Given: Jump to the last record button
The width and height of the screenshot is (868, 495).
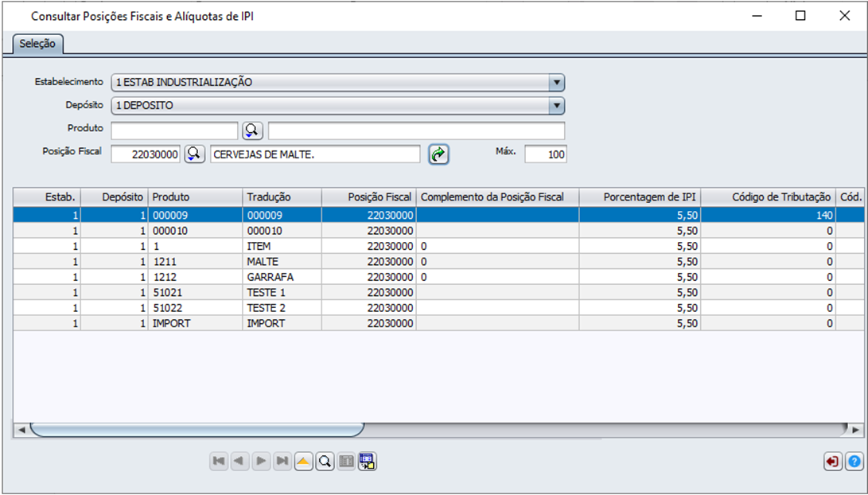Looking at the screenshot, I should [282, 462].
